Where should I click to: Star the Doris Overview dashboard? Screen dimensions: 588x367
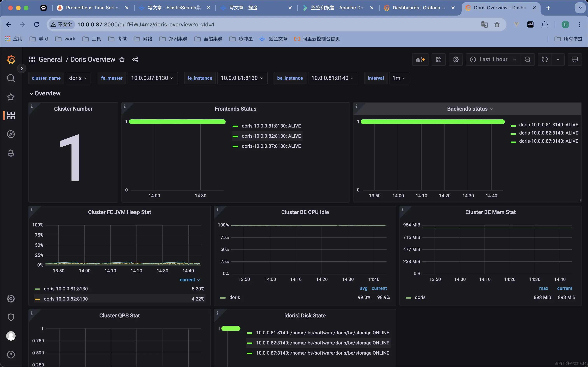pyautogui.click(x=122, y=59)
